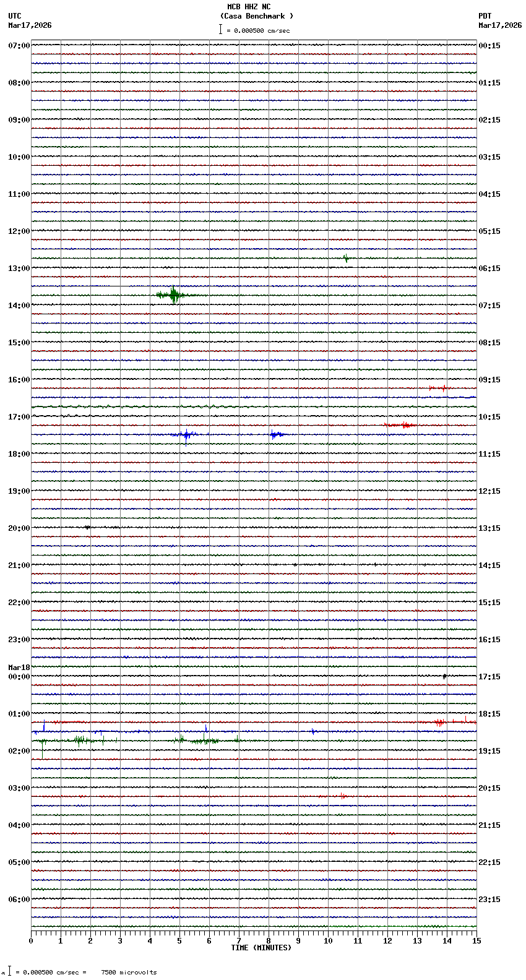Click the '13:00' UTC time label
526x980 pixels.
[19, 269]
